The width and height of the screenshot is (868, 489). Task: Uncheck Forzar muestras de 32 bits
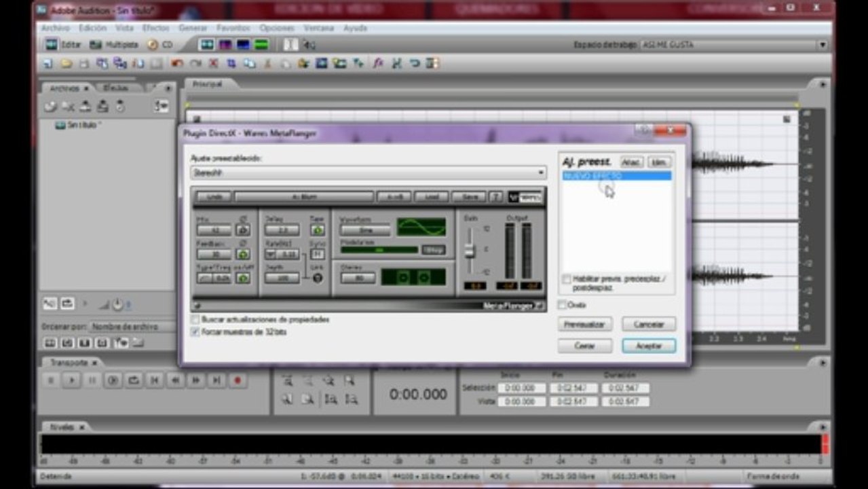tap(195, 332)
